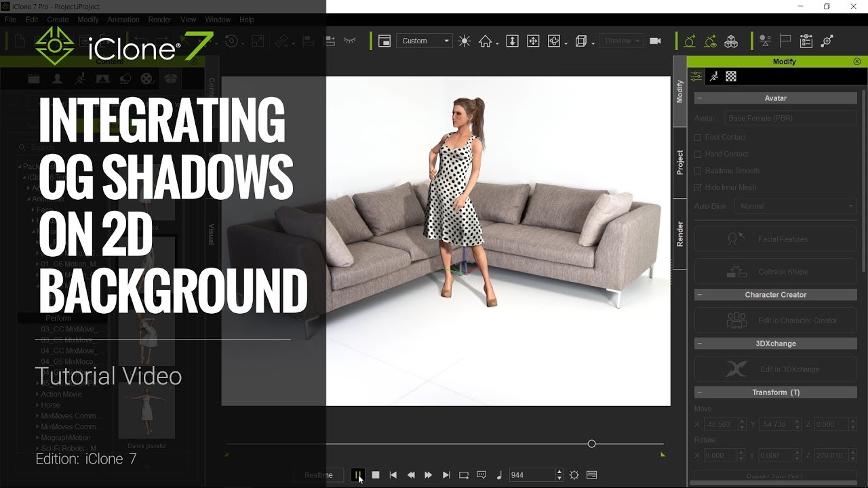The image size is (868, 488).
Task: Click the wireframe cube view icon
Action: click(580, 41)
